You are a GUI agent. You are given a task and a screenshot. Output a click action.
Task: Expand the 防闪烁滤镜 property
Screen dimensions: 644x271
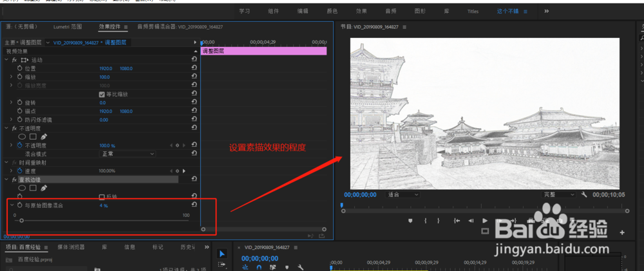[x=11, y=120]
